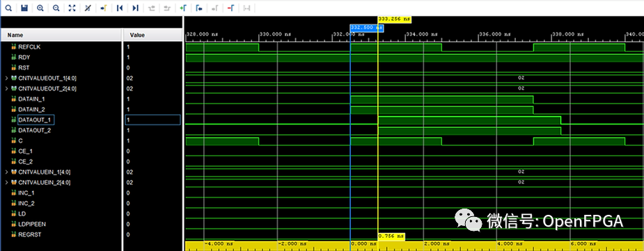Click the Zoom to Cursor icon
Image resolution: width=644 pixels, height=251 pixels.
coord(88,8)
